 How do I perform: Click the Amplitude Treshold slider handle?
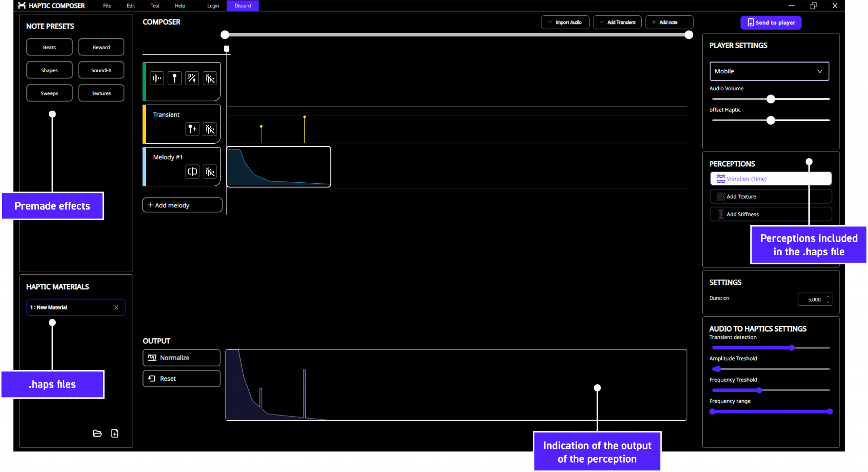click(x=718, y=369)
